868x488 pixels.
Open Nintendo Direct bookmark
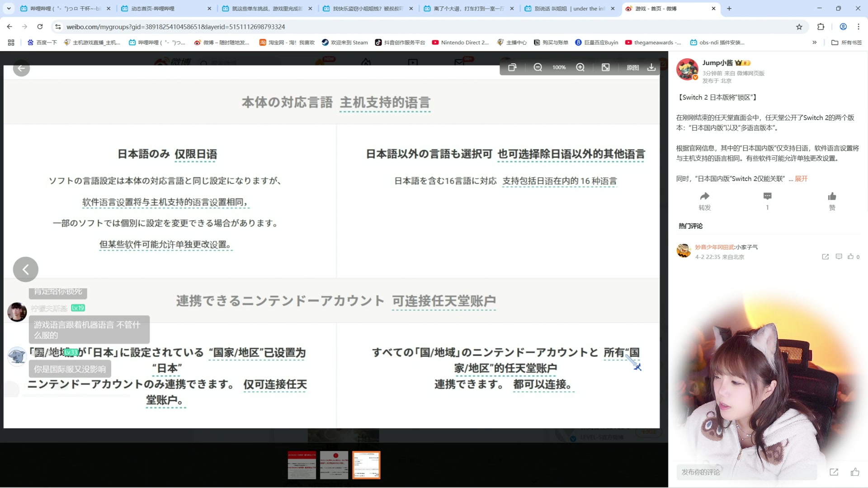(460, 42)
